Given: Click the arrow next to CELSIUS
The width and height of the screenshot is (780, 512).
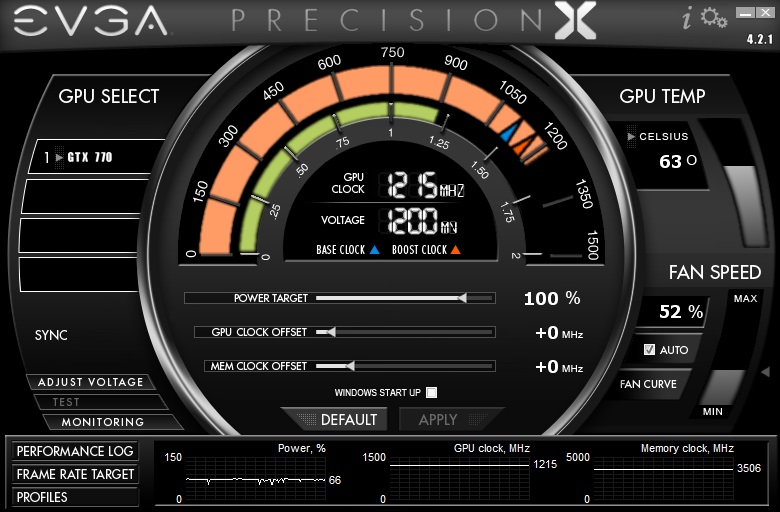Looking at the screenshot, I should coord(631,136).
